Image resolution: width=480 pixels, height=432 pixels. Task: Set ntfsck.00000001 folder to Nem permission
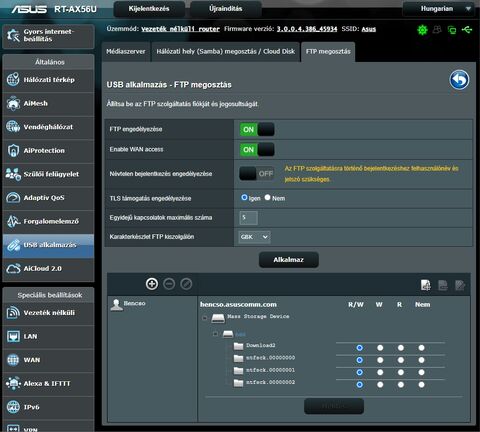click(x=421, y=372)
